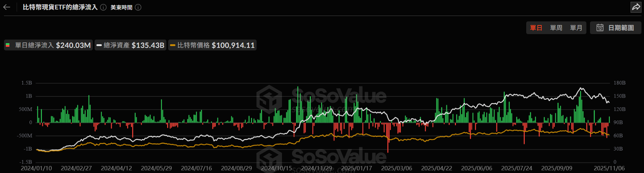
Task: Click the red-green marker for 單日總淨流入
Action: point(8,45)
